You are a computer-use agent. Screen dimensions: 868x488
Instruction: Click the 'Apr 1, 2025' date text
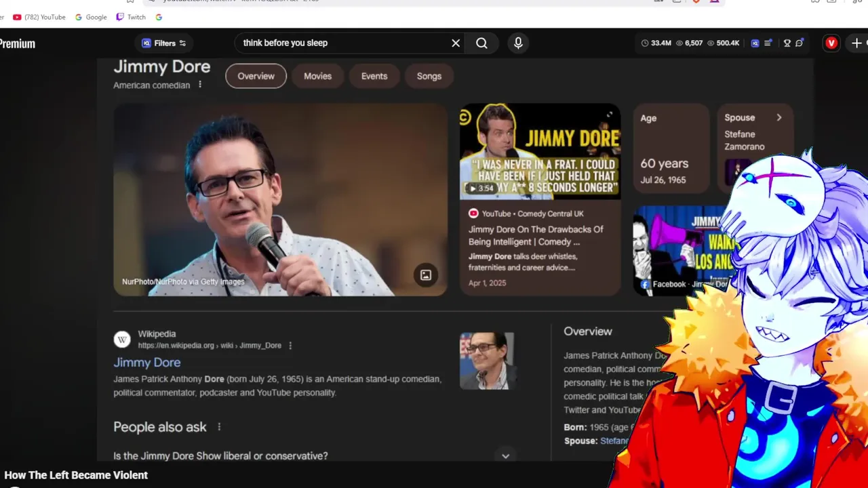[487, 283]
